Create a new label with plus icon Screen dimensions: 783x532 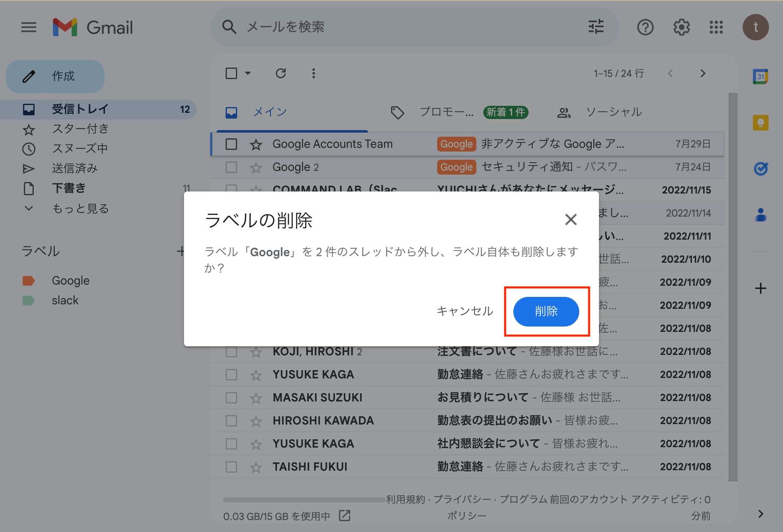coord(181,251)
